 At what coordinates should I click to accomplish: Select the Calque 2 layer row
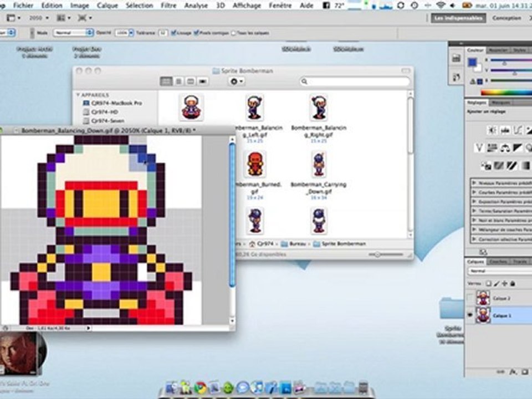click(x=498, y=298)
